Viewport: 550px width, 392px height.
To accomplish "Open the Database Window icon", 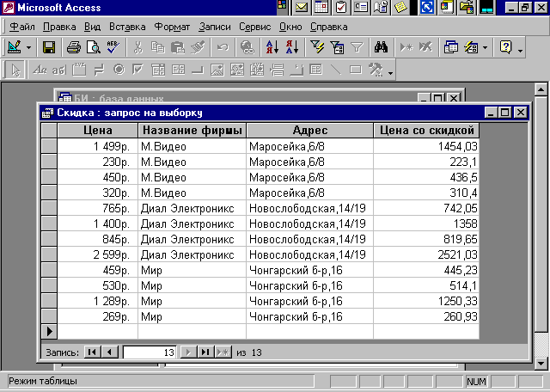I will pos(450,47).
